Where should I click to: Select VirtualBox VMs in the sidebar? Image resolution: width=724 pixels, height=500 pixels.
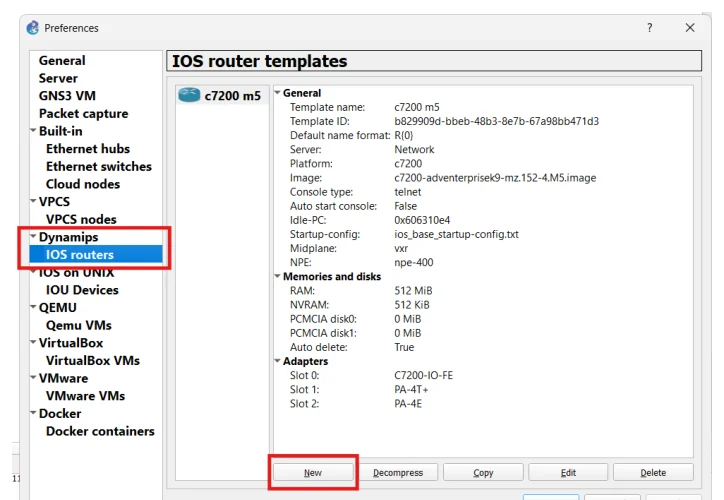pyautogui.click(x=93, y=361)
